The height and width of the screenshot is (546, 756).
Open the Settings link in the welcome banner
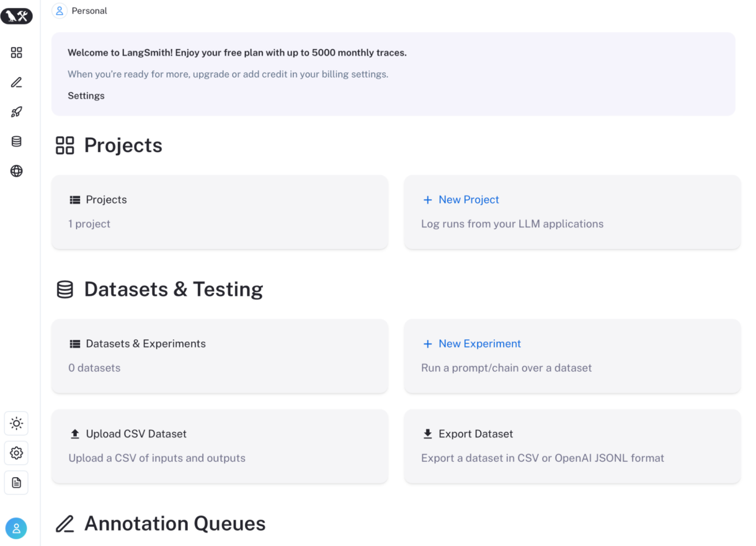pyautogui.click(x=86, y=95)
